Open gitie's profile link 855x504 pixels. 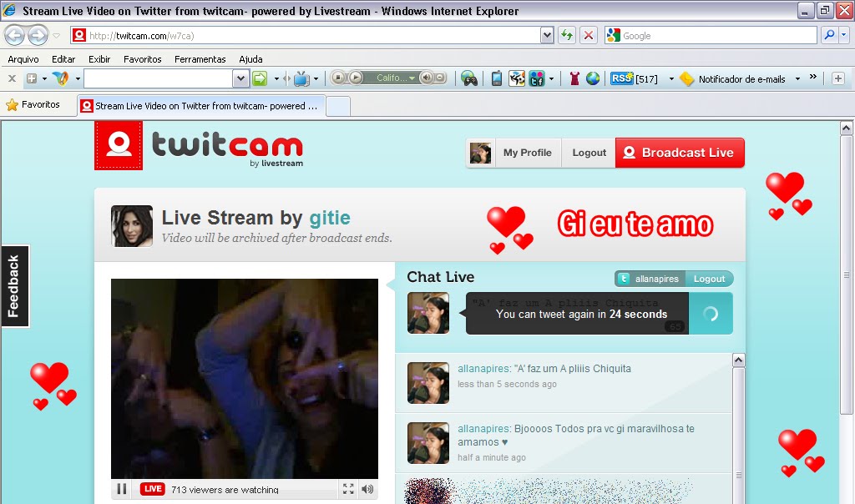click(330, 218)
